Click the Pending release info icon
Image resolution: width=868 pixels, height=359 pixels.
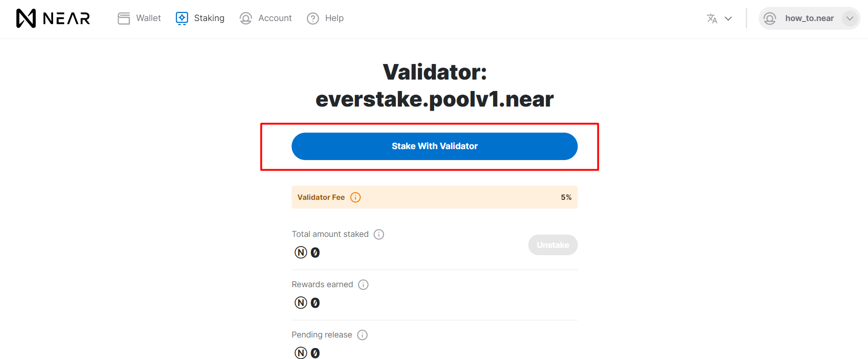362,335
